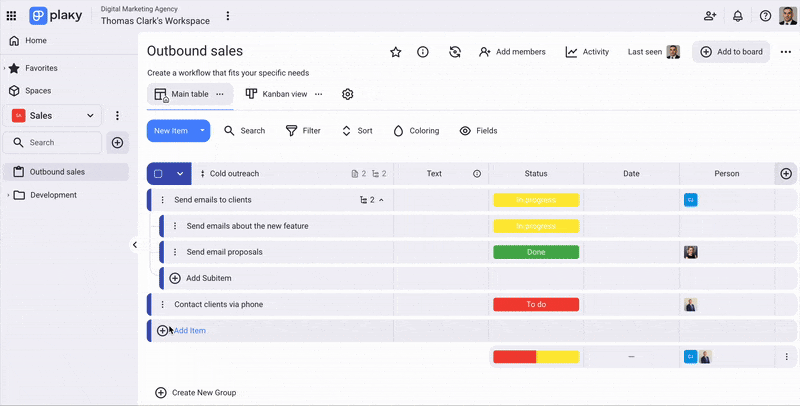Click the invite user icon in header
This screenshot has height=406, width=800.
point(710,16)
